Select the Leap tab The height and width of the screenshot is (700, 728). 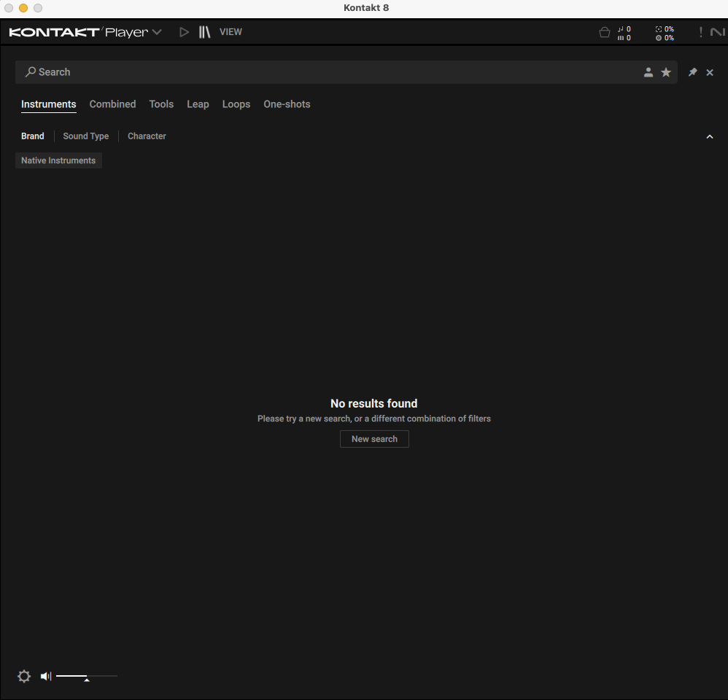(x=198, y=104)
